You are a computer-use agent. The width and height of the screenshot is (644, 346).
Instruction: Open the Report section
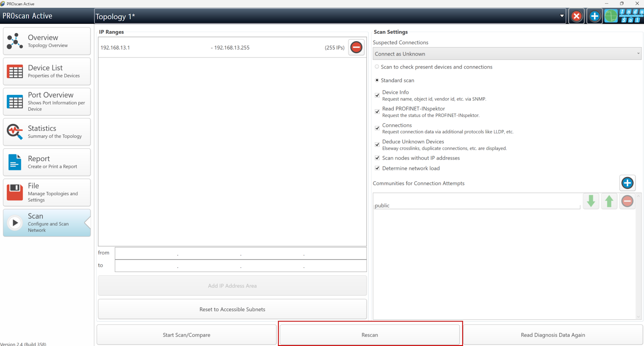tap(47, 162)
